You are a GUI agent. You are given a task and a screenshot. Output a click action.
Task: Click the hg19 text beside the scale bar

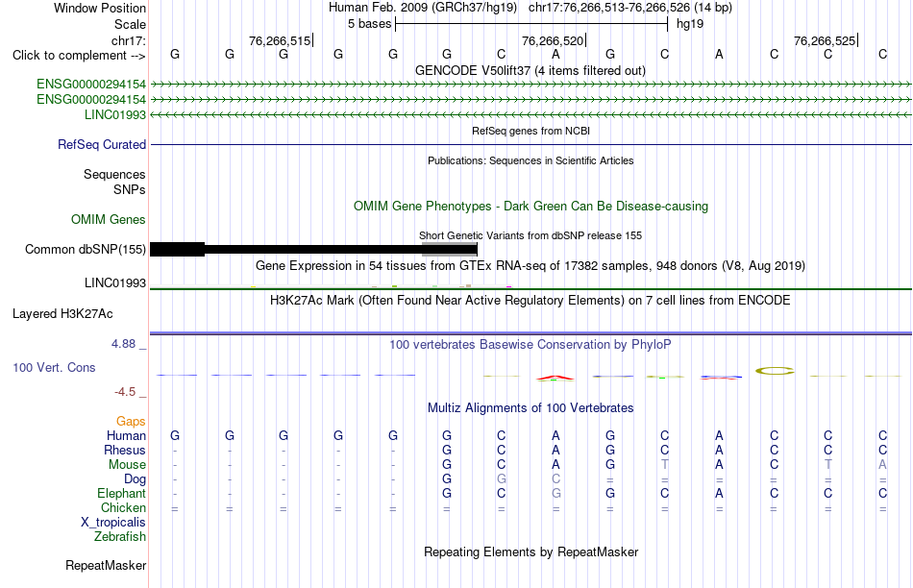pos(690,24)
